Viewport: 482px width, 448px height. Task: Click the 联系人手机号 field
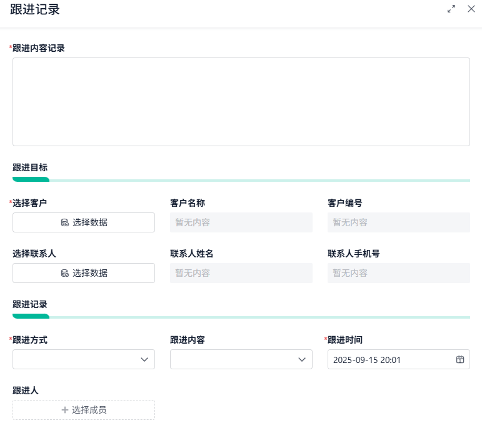pyautogui.click(x=398, y=273)
